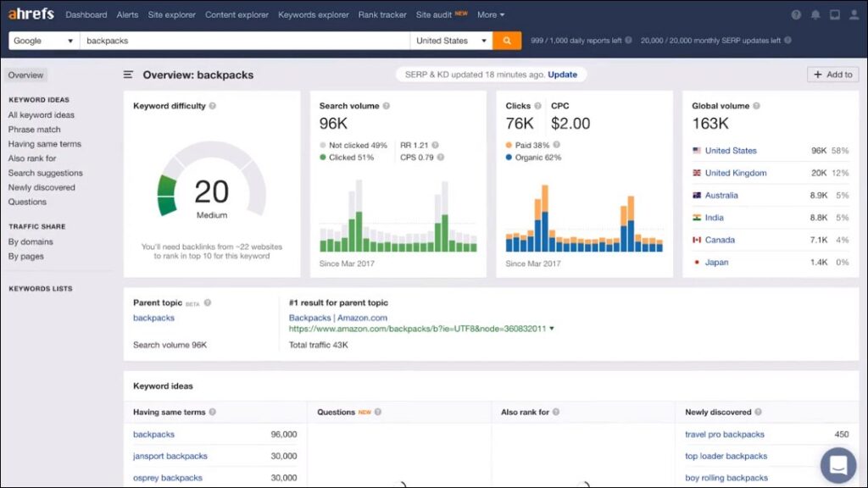Screen dimensions: 868x488
Task: Open the Google search engine dropdown
Action: point(44,41)
